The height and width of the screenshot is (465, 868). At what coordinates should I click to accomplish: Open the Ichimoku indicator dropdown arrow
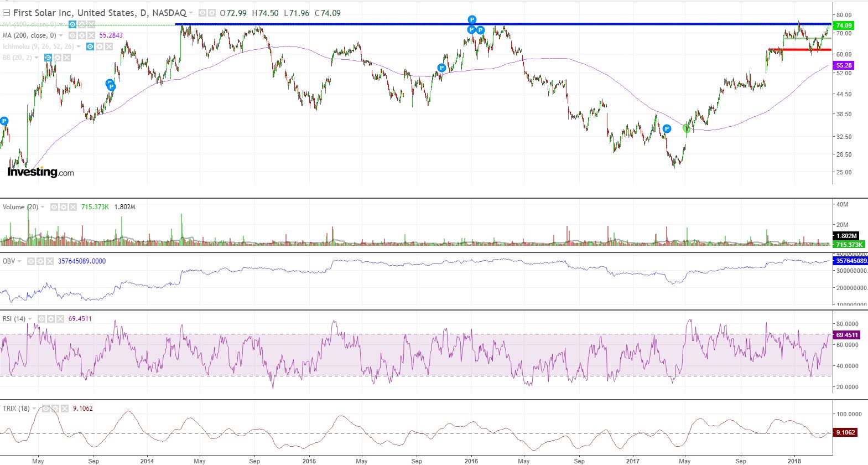click(79, 46)
